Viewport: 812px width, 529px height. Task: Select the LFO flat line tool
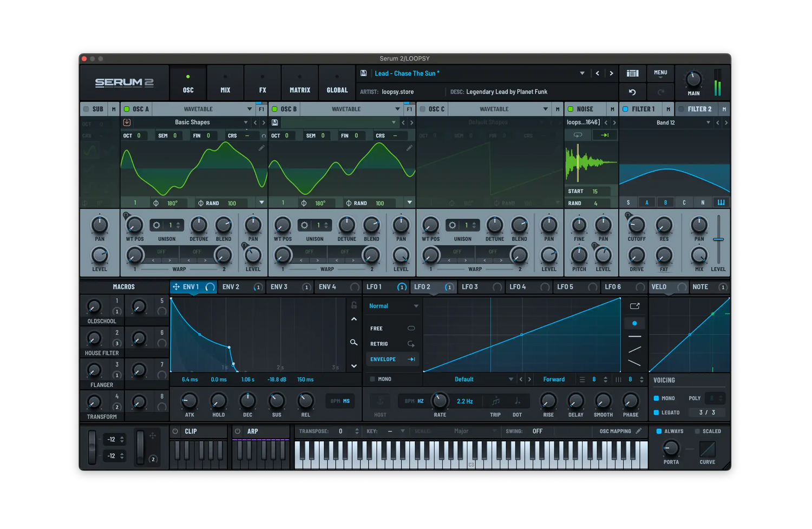[x=635, y=337]
